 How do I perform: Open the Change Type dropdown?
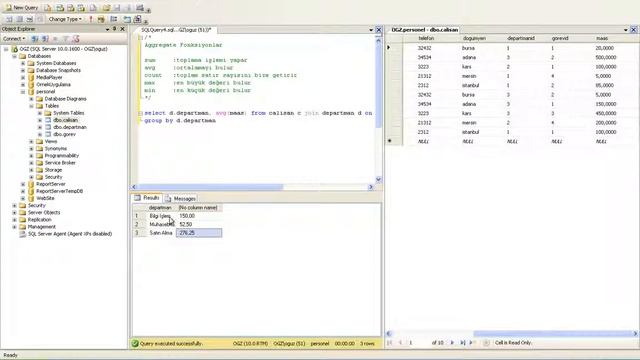pos(65,19)
